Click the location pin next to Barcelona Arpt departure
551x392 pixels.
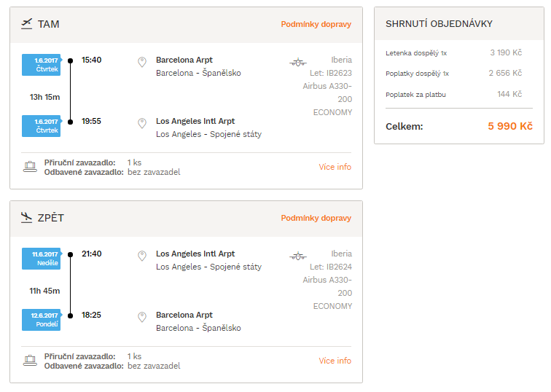point(142,62)
